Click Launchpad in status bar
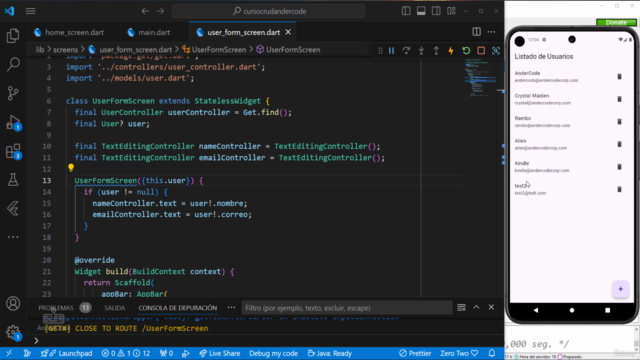The height and width of the screenshot is (360, 640). click(67, 353)
